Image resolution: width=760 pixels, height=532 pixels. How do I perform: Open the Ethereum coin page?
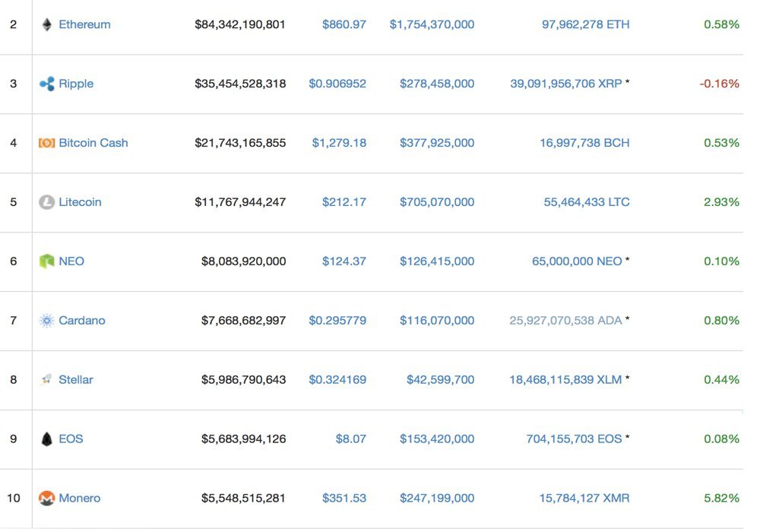click(x=84, y=24)
